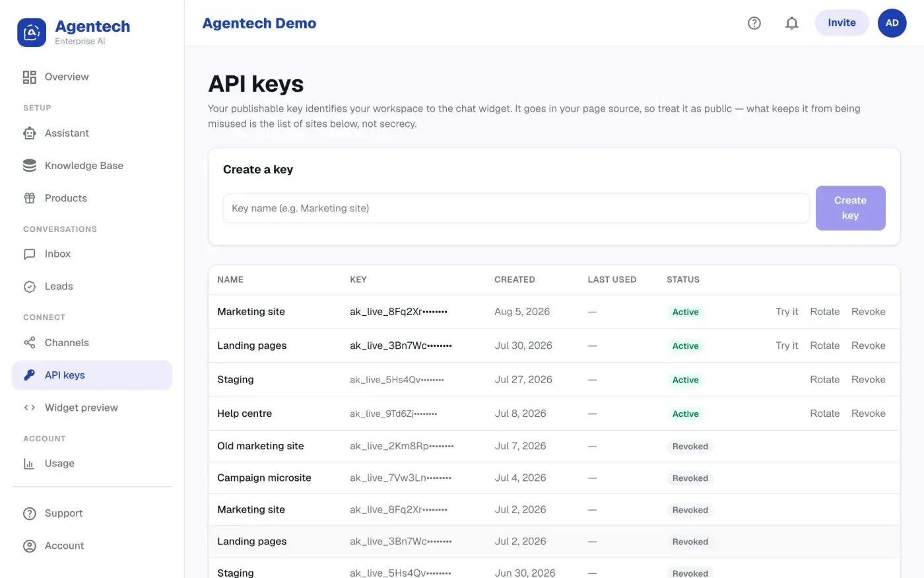Click the Agentech logo icon

[32, 32]
